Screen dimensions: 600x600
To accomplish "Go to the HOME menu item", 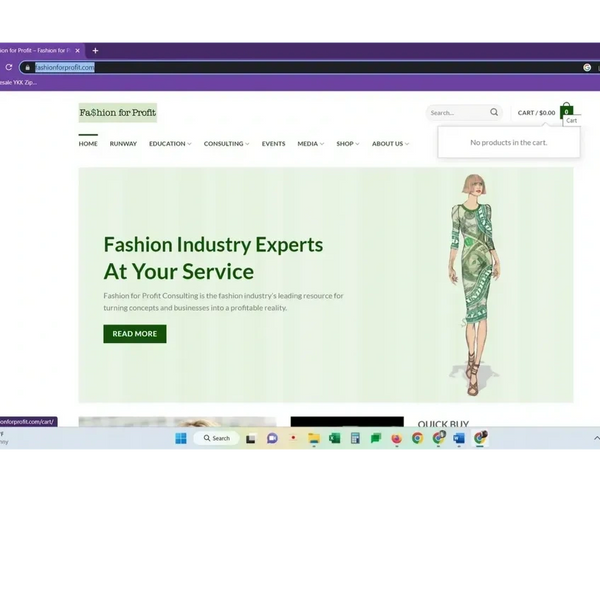I will tap(88, 144).
